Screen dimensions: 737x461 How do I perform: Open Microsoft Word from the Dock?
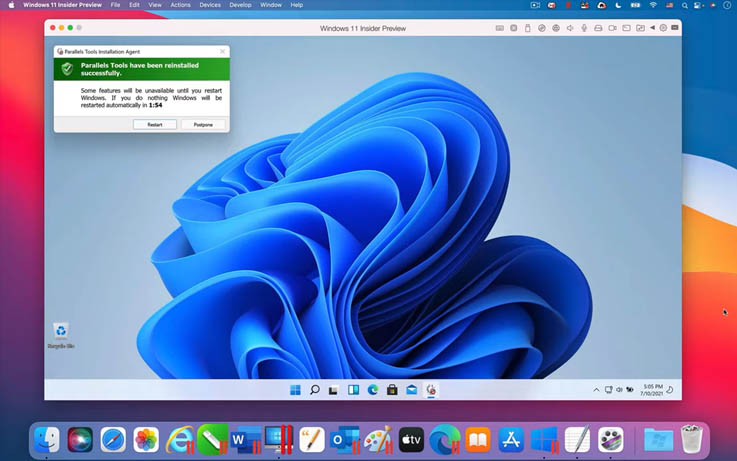coord(246,440)
